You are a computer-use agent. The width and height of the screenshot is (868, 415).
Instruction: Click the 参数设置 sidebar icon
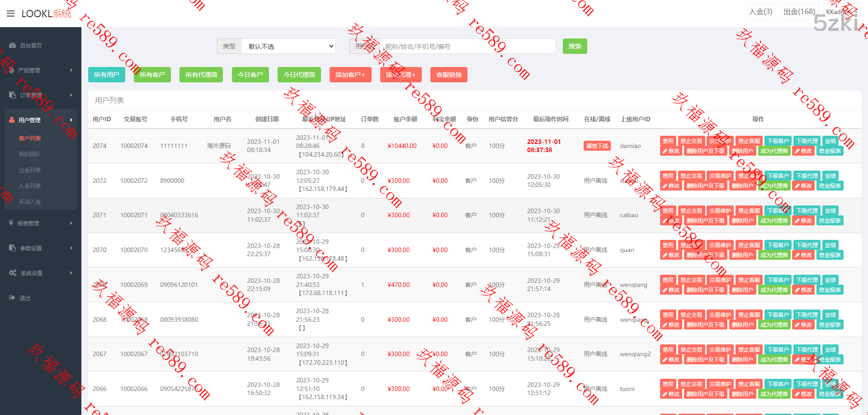pos(13,248)
